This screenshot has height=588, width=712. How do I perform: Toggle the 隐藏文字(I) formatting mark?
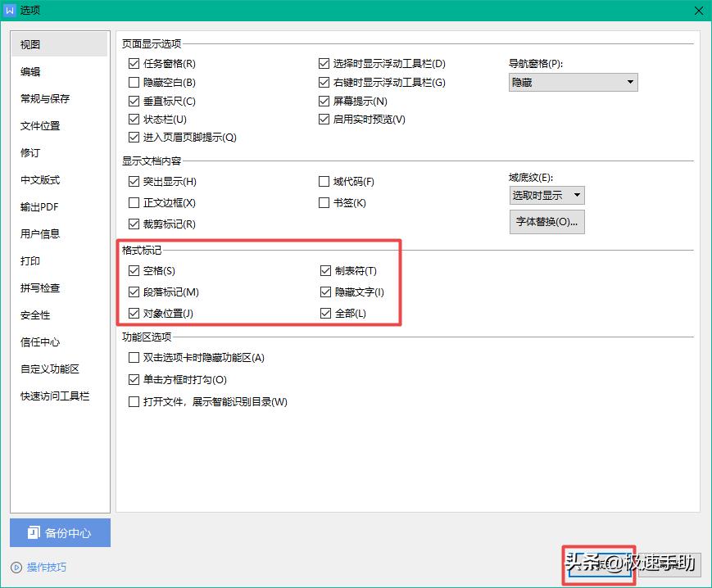324,292
